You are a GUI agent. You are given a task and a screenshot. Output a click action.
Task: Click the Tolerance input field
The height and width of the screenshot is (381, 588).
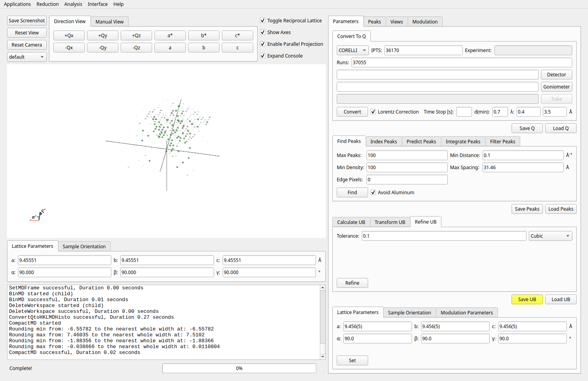444,236
